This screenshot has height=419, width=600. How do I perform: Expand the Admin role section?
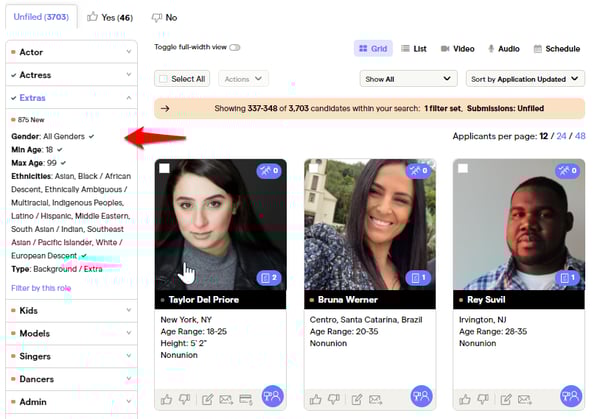tap(72, 402)
